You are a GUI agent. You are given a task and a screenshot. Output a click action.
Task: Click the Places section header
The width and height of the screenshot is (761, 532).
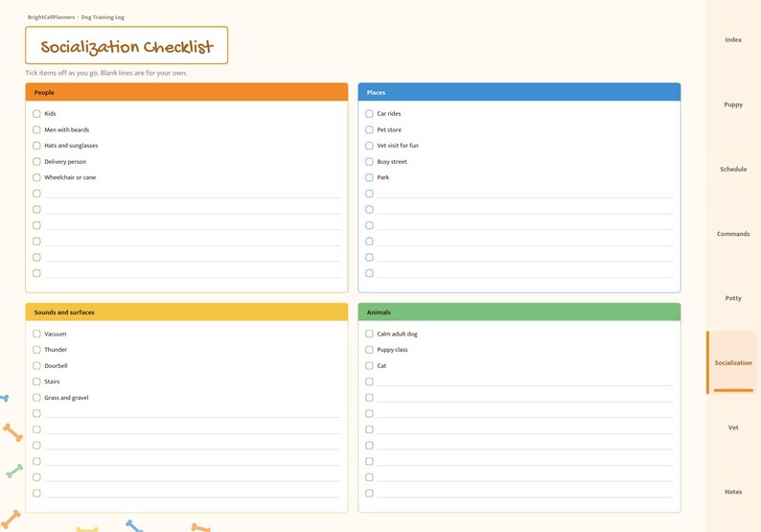click(x=519, y=92)
